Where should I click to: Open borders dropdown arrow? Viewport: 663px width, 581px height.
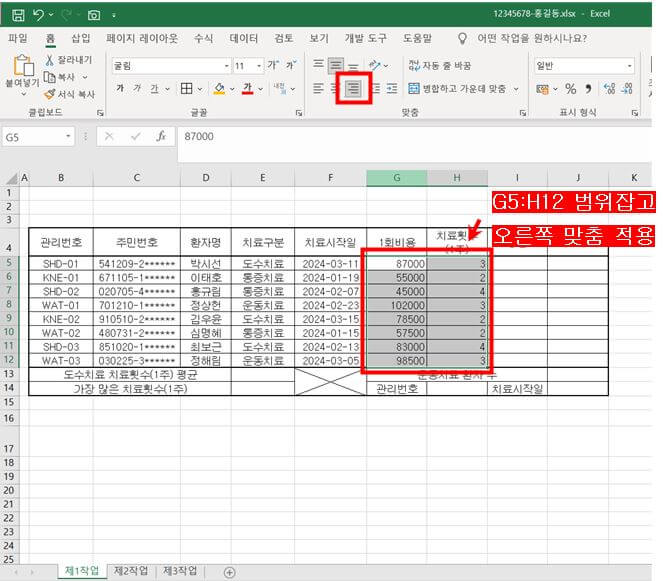point(200,89)
